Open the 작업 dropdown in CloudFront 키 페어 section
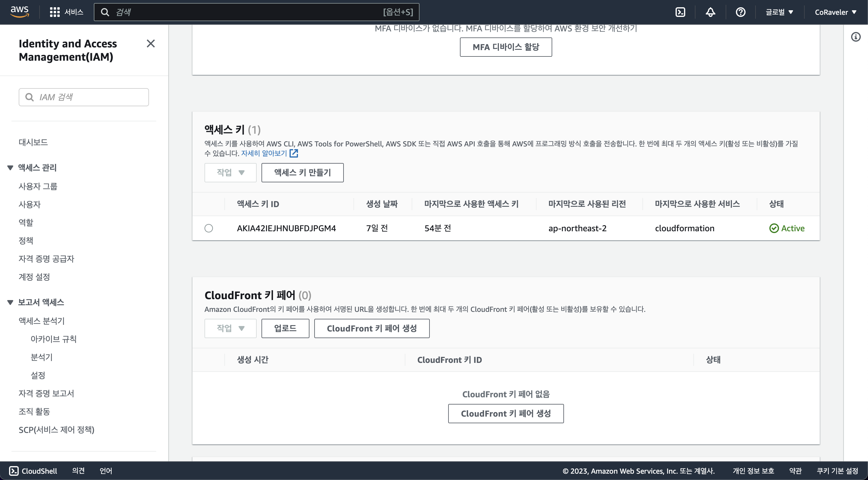Image resolution: width=868 pixels, height=480 pixels. coord(230,328)
